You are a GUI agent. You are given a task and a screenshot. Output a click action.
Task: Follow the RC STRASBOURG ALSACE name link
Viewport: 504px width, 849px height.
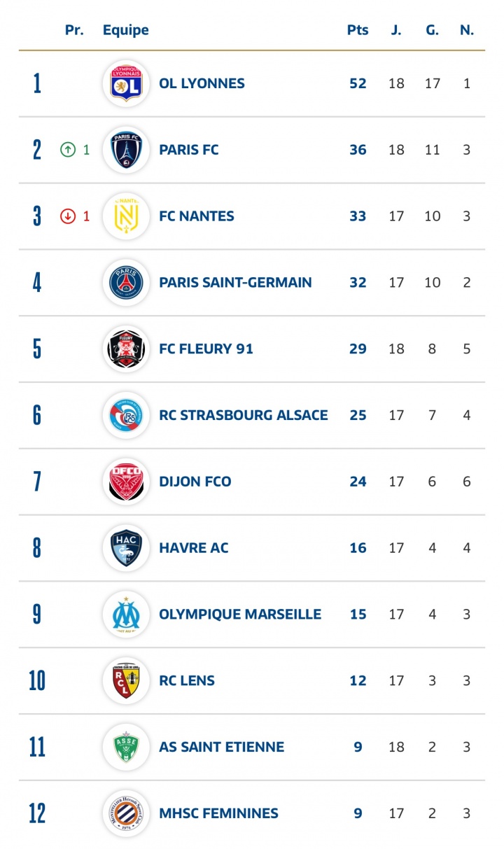pos(244,415)
